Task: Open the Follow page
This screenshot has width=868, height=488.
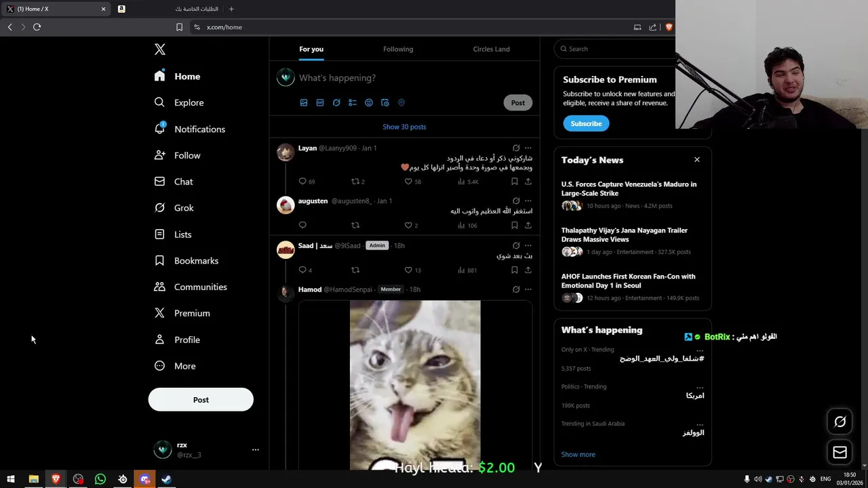Action: pos(177,155)
